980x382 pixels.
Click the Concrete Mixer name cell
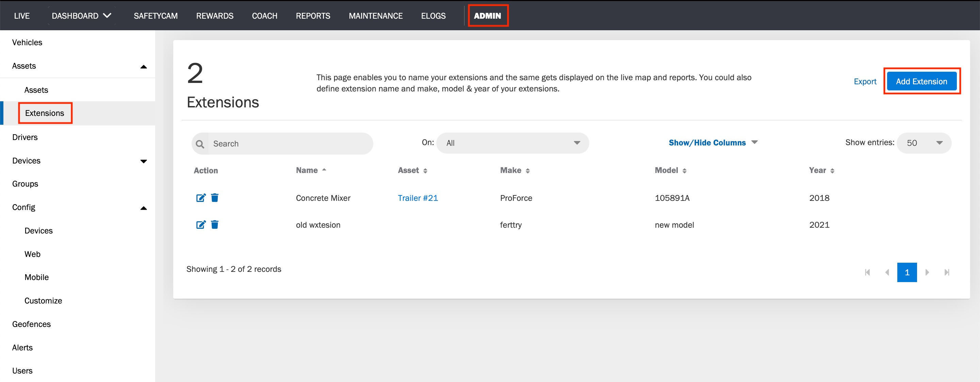(323, 198)
